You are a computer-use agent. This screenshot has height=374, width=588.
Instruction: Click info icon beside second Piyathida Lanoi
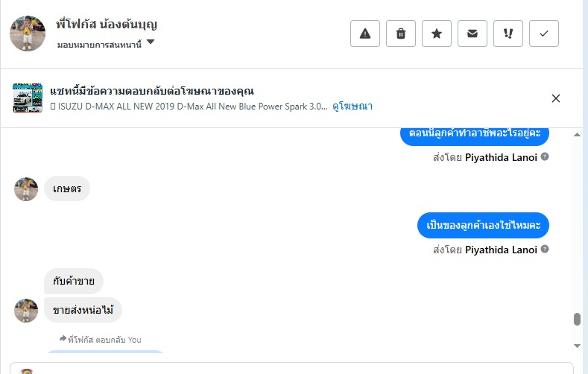click(x=545, y=250)
